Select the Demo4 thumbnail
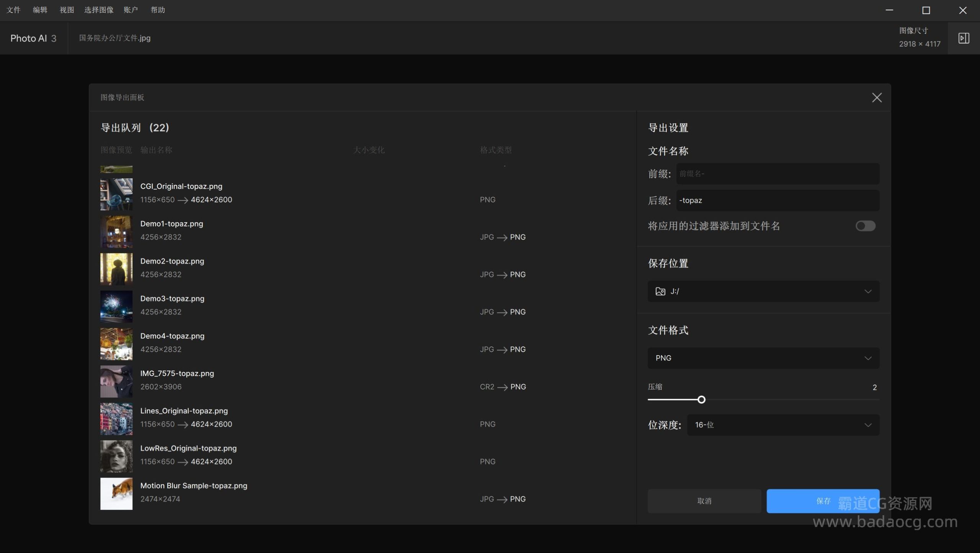980x553 pixels. 116,344
